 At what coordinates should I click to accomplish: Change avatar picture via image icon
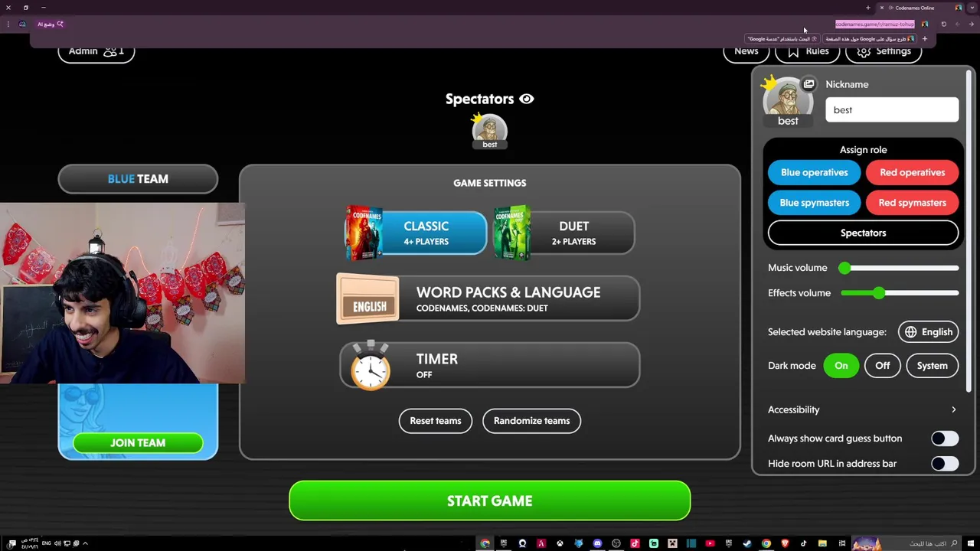[x=808, y=84]
